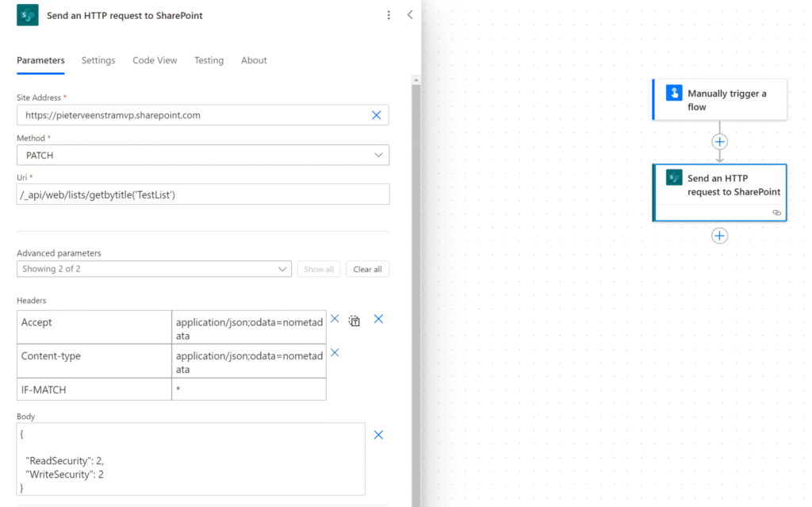Clear the Site Address value with X
Screen dimensions: 812x507
(x=377, y=115)
